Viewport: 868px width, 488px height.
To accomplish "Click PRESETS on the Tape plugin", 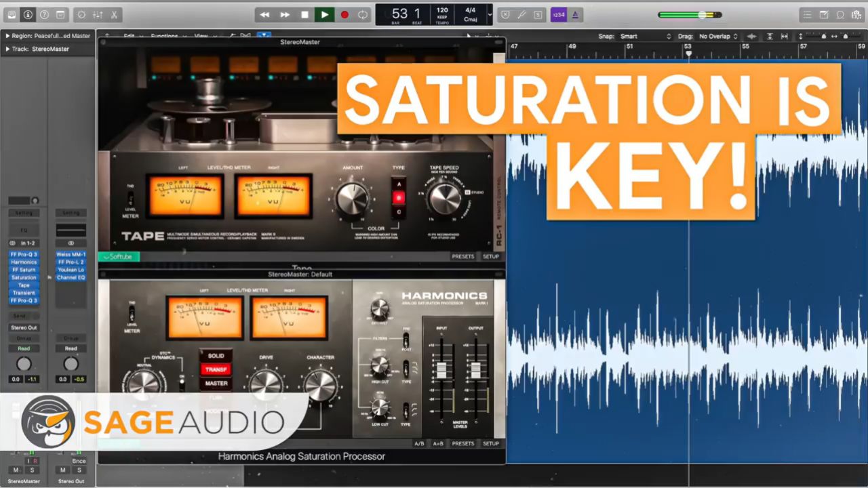I will pos(463,256).
